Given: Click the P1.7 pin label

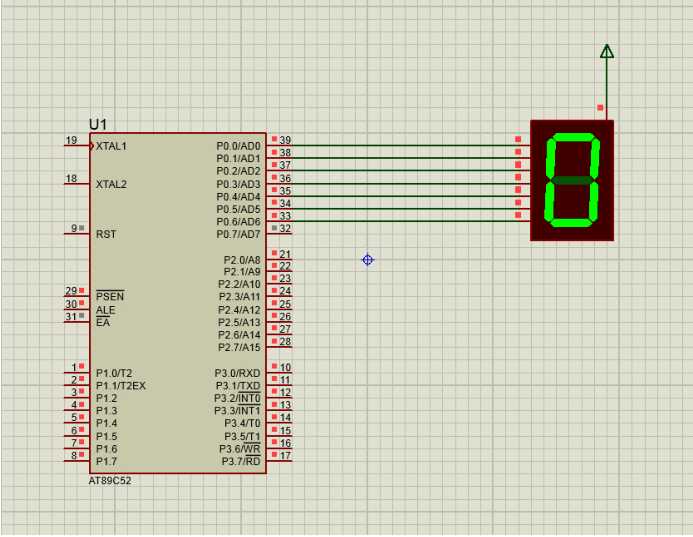Looking at the screenshot, I should click(107, 462).
